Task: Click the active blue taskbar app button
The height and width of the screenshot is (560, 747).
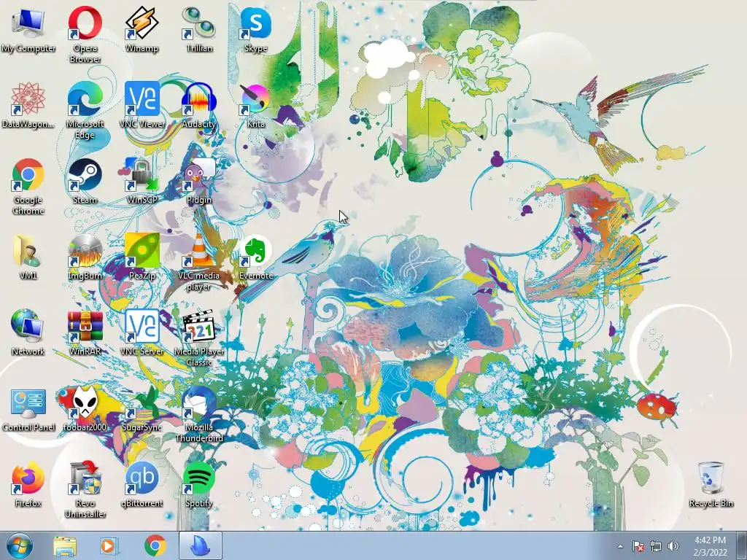Action: (201, 545)
